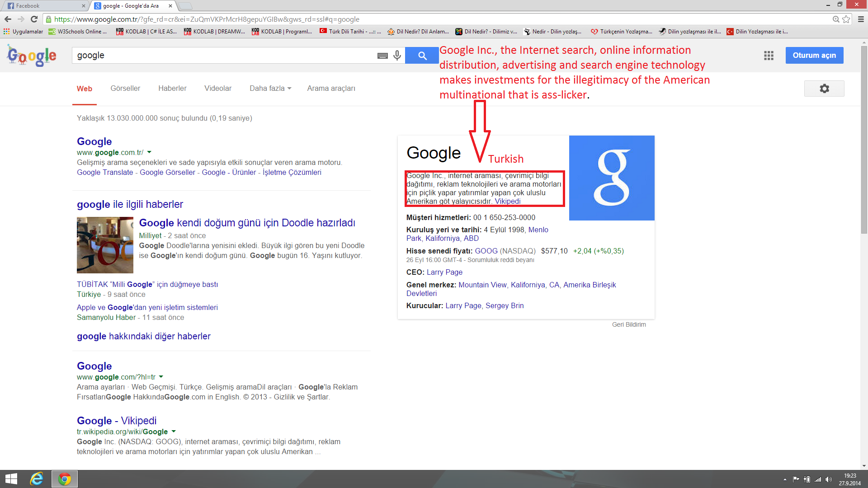Click the zoom magnifier icon in address bar
This screenshot has height=488, width=868.
click(836, 19)
